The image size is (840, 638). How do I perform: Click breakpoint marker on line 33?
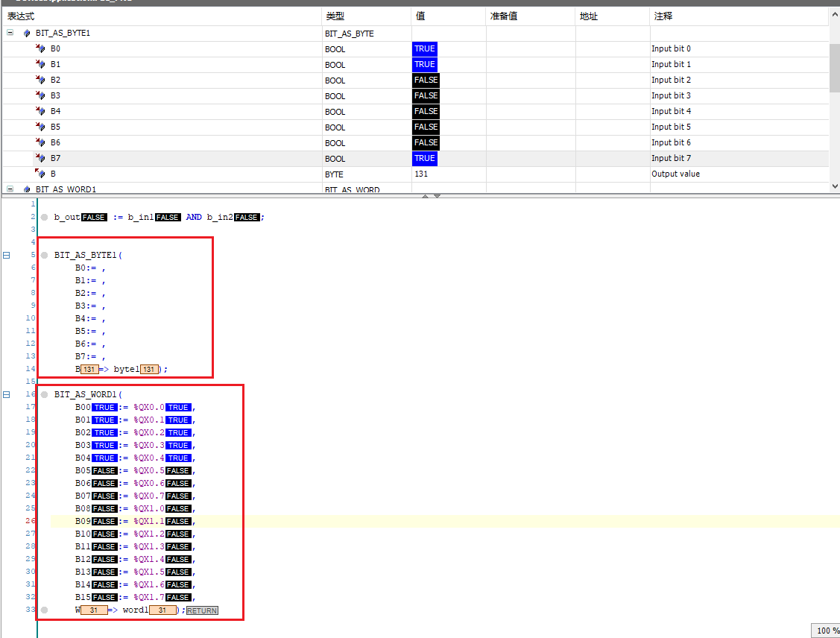(x=45, y=610)
